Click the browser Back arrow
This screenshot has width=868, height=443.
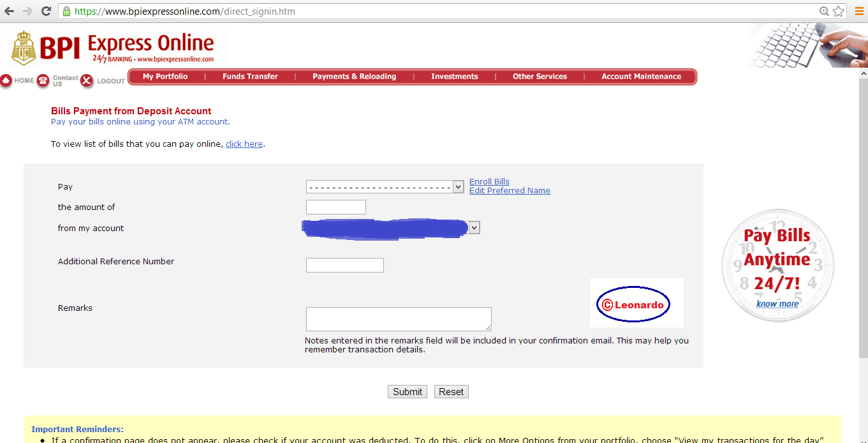pos(9,11)
